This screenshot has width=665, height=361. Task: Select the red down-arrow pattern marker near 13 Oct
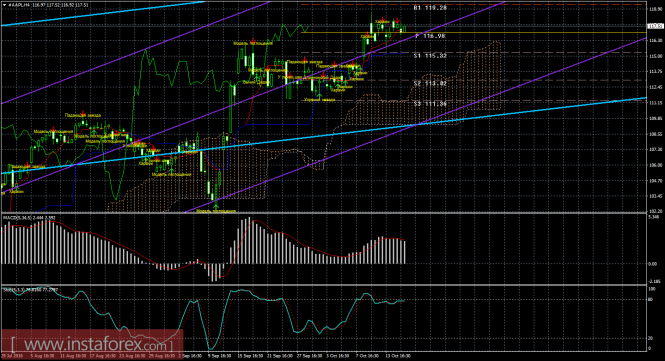(397, 20)
